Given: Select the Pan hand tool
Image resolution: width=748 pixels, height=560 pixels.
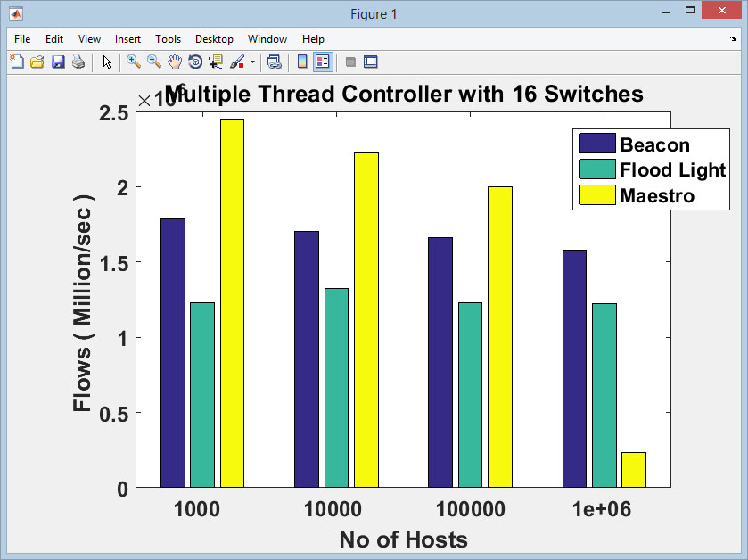Looking at the screenshot, I should coord(175,62).
